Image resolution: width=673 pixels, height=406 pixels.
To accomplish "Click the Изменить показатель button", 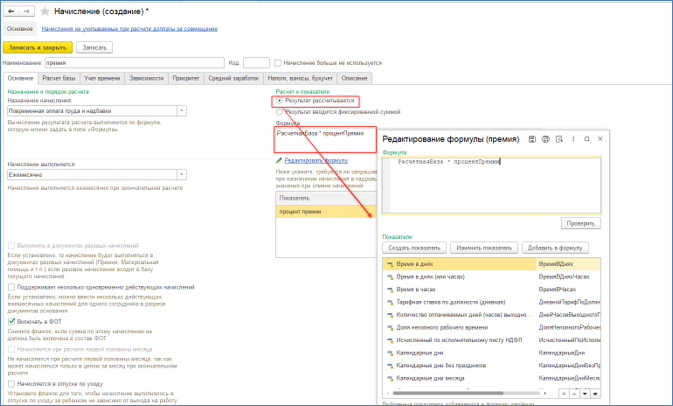I will pyautogui.click(x=484, y=248).
